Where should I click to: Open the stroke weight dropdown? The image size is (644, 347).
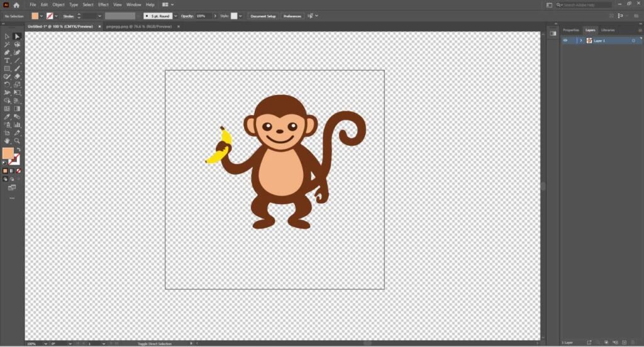point(99,16)
